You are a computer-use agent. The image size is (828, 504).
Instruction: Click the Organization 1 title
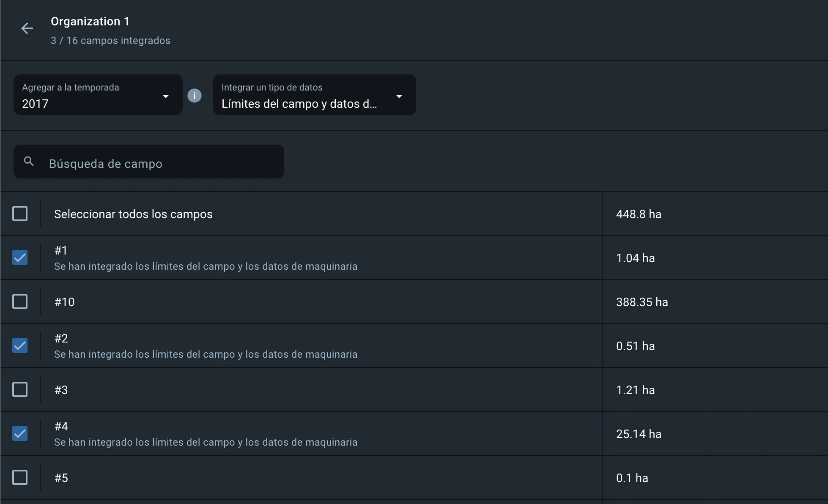click(x=90, y=22)
